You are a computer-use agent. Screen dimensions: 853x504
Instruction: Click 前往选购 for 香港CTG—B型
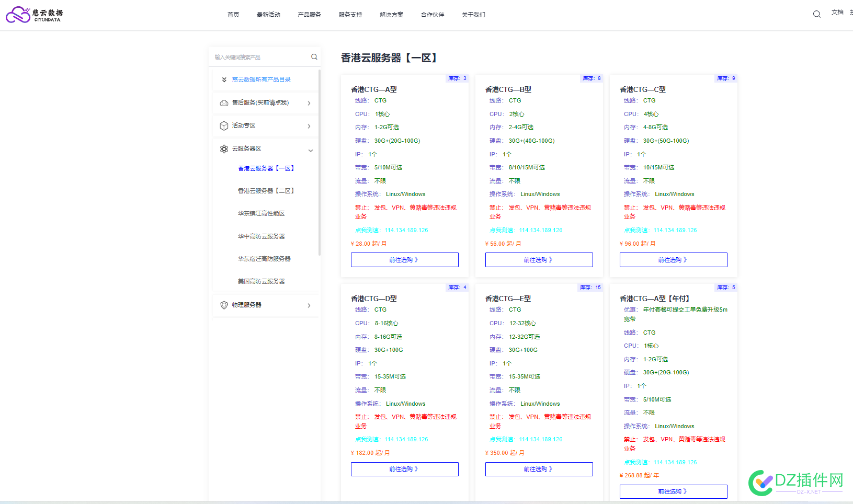(x=539, y=260)
